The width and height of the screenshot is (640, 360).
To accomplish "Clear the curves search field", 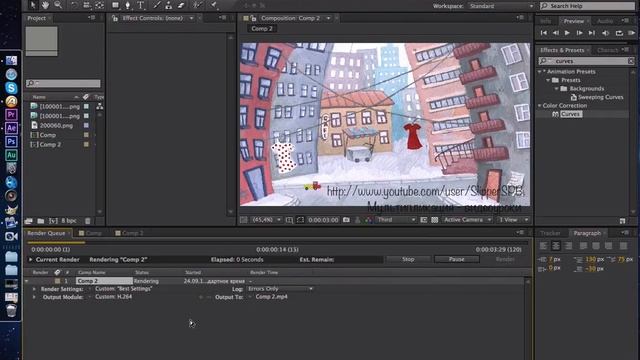I will pyautogui.click(x=631, y=61).
